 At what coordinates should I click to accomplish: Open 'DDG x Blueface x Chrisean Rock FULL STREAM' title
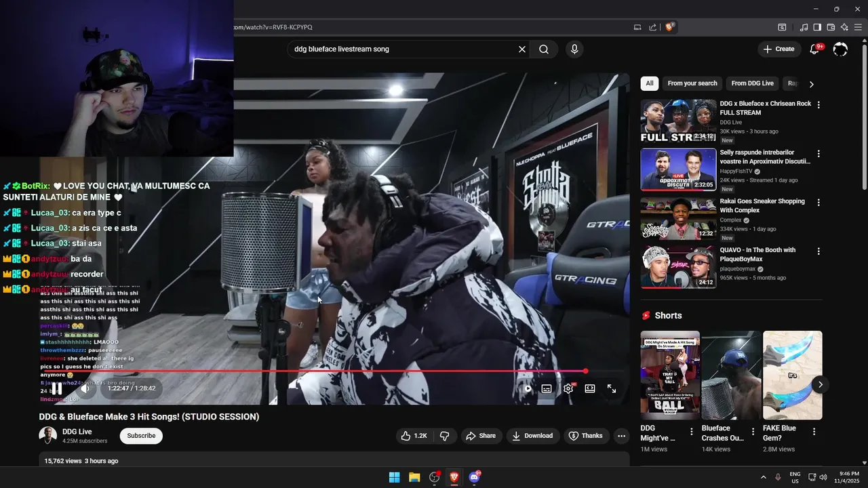point(765,108)
